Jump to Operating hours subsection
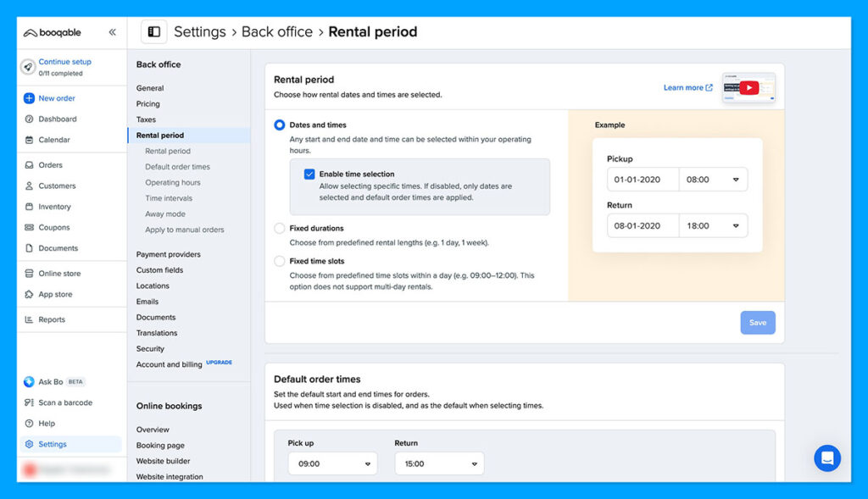This screenshot has height=499, width=868. pyautogui.click(x=173, y=182)
